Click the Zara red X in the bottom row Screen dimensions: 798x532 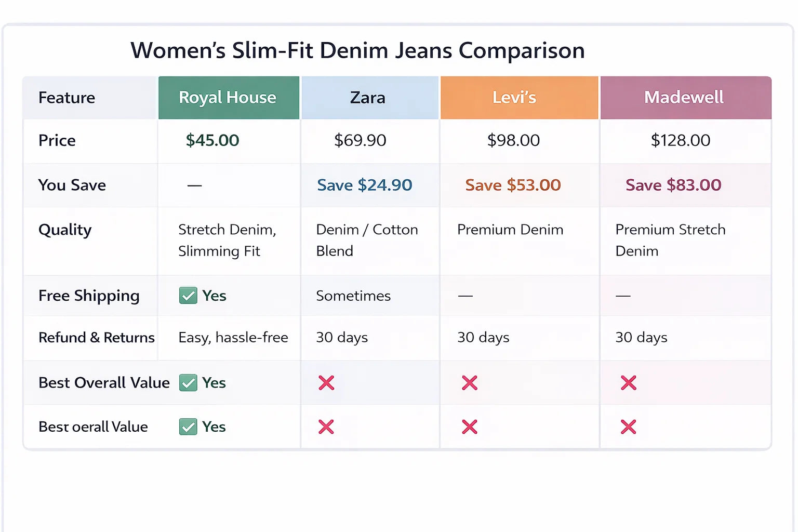click(326, 427)
